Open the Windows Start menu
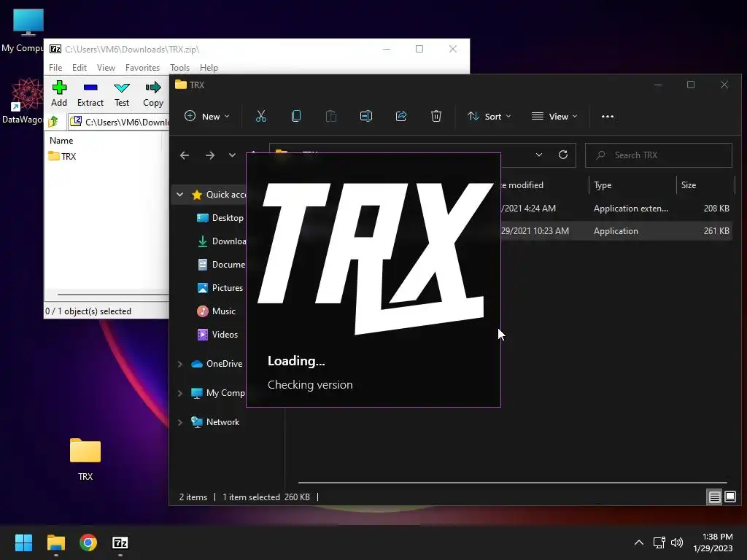747x560 pixels. point(23,542)
